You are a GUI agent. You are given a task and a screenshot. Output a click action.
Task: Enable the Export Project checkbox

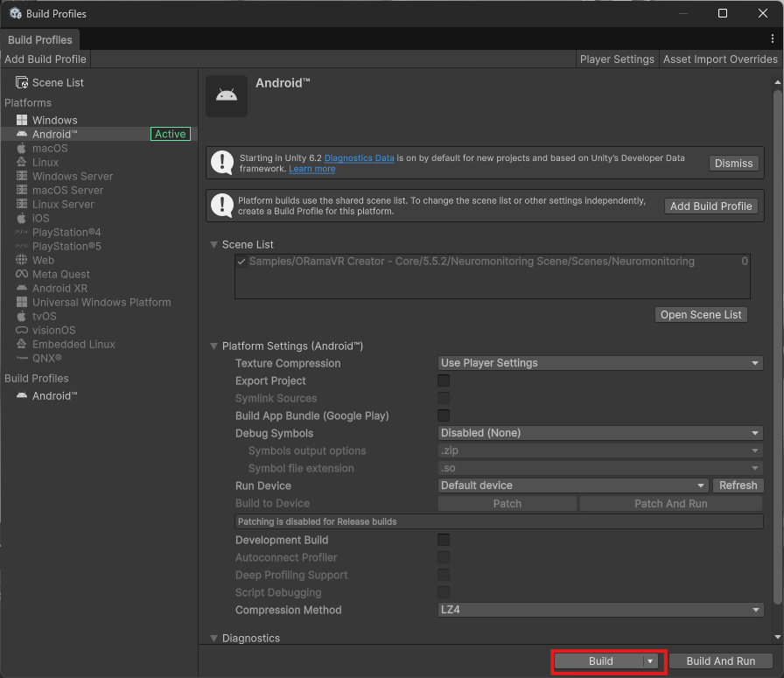[x=444, y=381]
